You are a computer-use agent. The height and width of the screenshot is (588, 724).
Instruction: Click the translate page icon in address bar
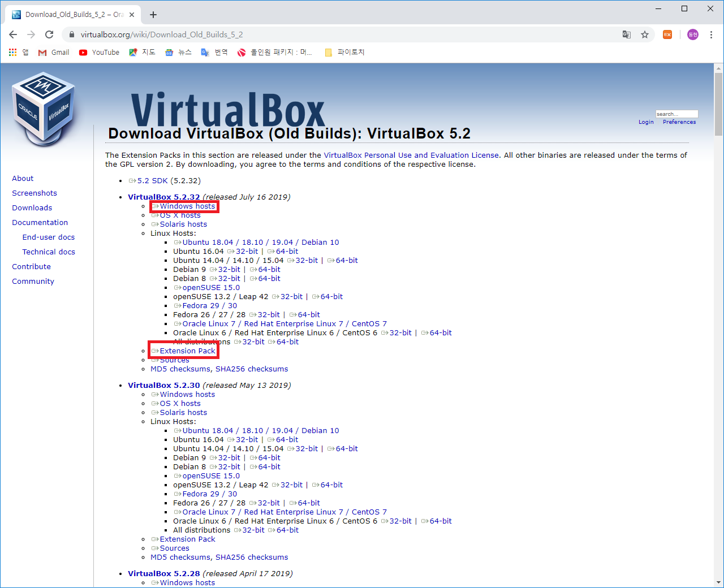[x=627, y=34]
